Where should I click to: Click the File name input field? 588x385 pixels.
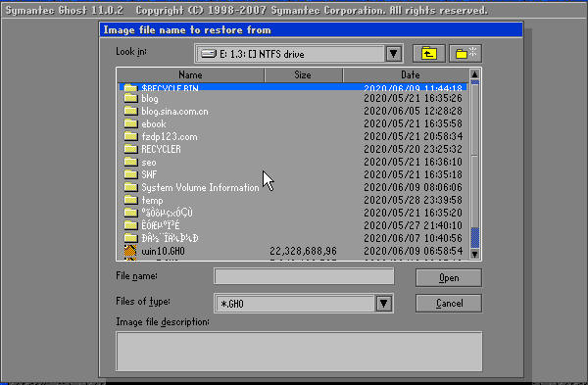tap(304, 276)
